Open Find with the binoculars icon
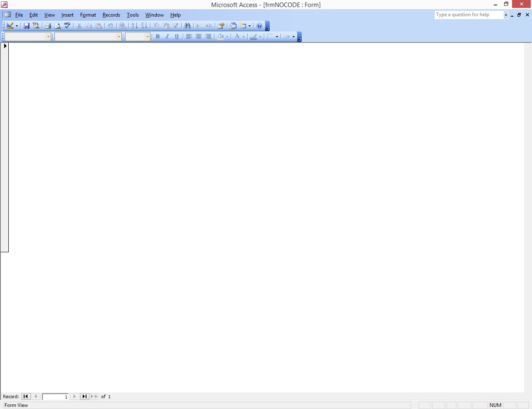Viewport: 532px width, 409px height. click(187, 26)
